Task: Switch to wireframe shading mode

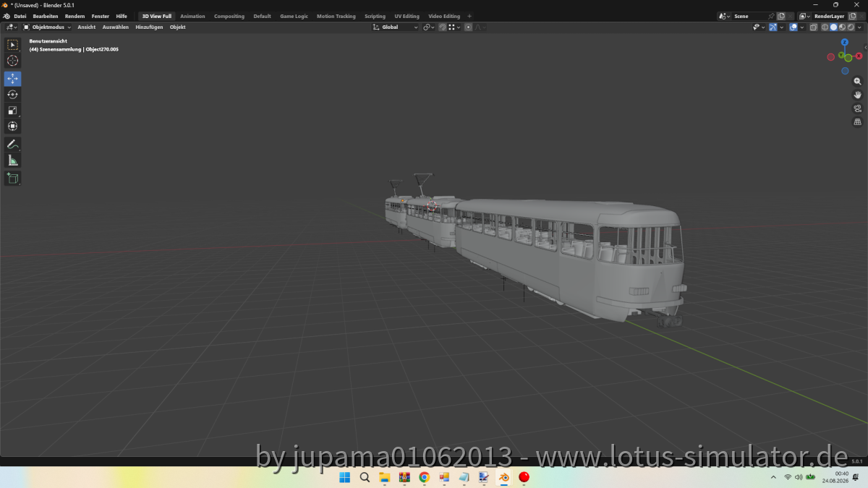Action: (x=825, y=27)
